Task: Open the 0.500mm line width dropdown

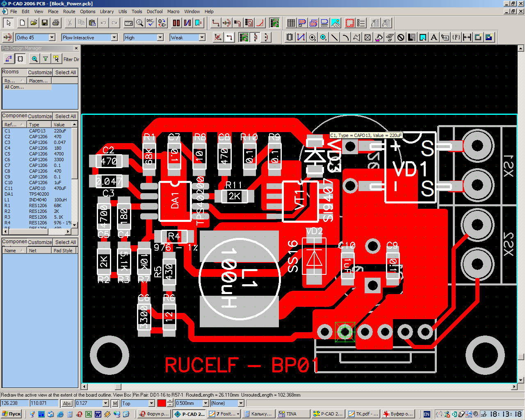Action: tap(206, 404)
